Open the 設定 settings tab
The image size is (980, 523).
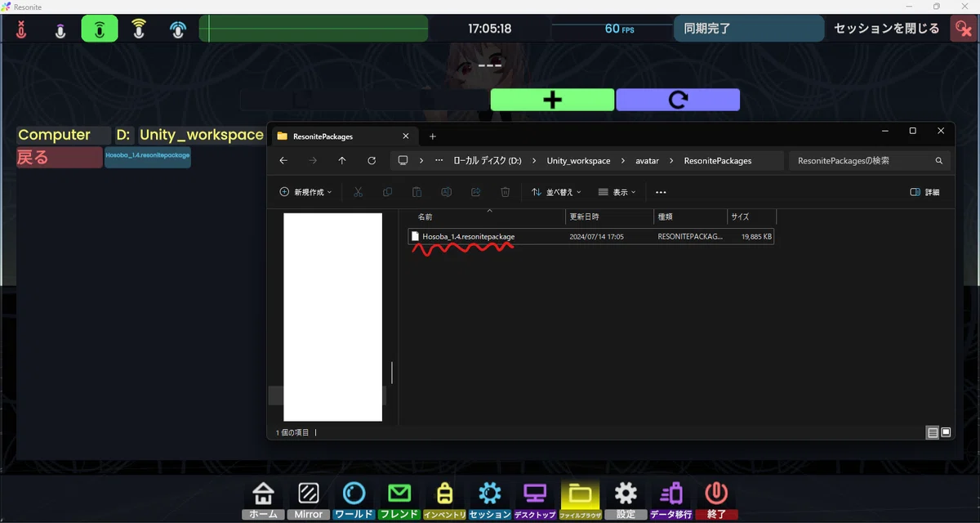point(626,500)
